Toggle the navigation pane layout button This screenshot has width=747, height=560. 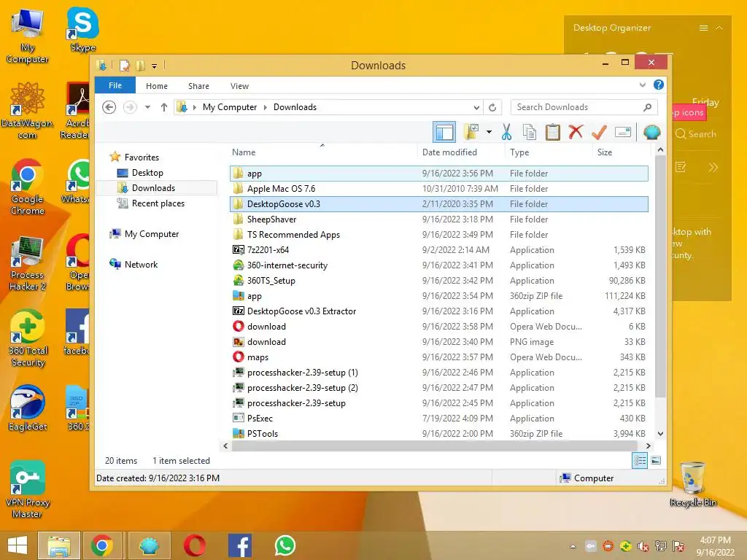tap(444, 132)
